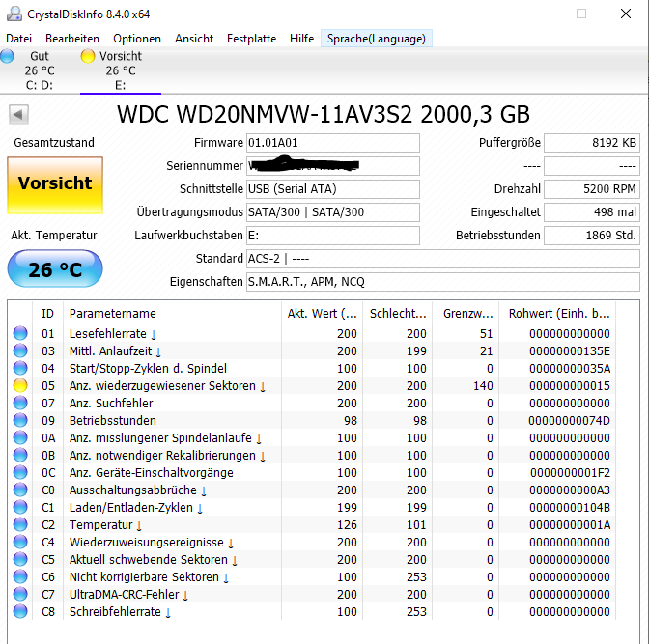Click the CrystalDiskInfo app icon in title bar

(14, 14)
